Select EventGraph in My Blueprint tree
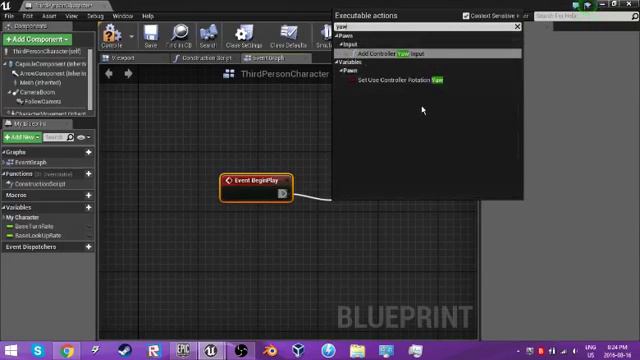 [31, 162]
